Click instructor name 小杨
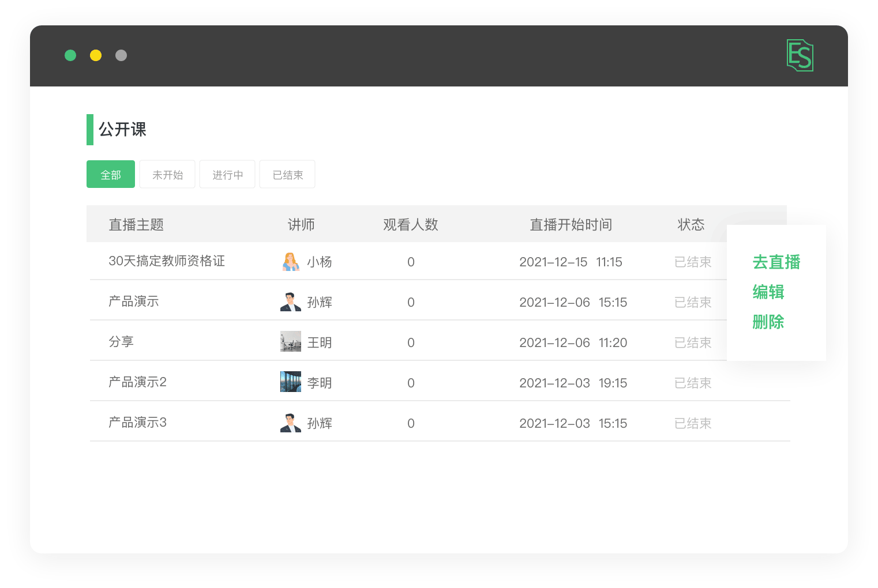Image resolution: width=878 pixels, height=588 pixels. point(320,262)
